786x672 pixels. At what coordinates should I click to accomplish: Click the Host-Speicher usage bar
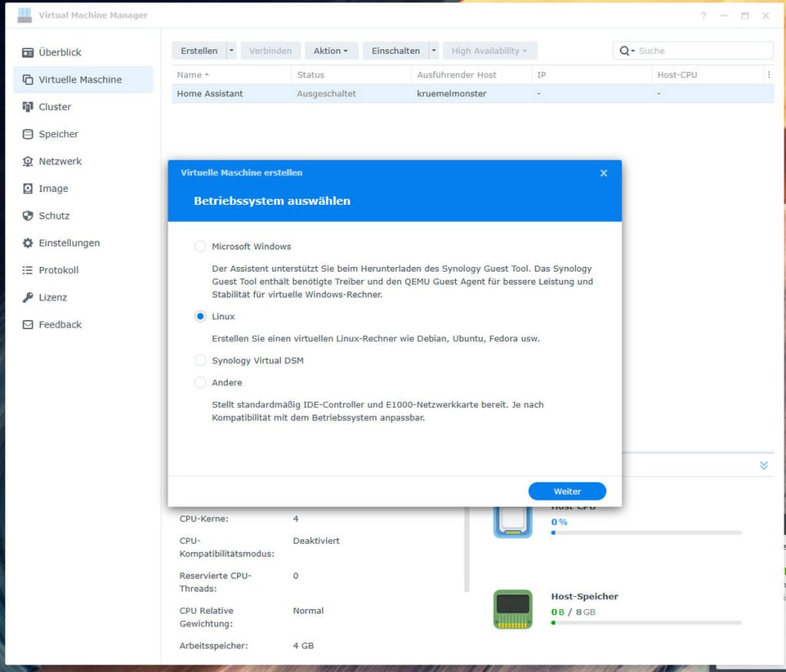pos(646,623)
